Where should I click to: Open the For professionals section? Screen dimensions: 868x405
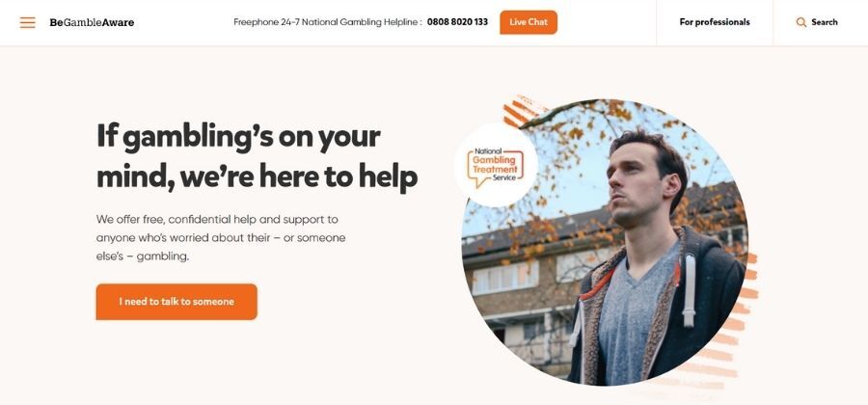(x=715, y=22)
